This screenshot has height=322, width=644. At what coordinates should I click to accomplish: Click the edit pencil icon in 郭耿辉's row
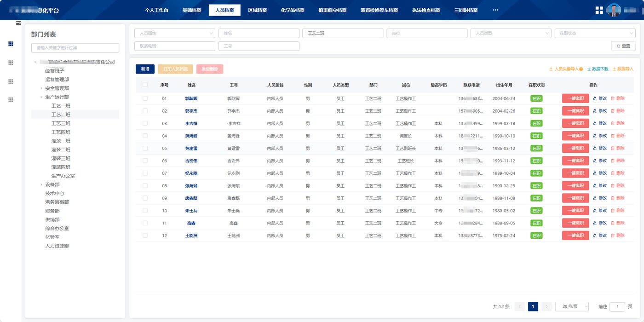594,98
